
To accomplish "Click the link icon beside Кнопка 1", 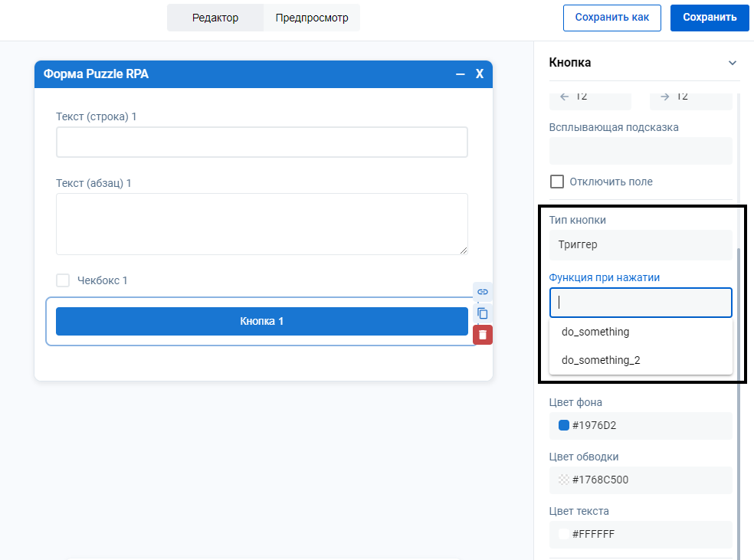I will [x=483, y=292].
